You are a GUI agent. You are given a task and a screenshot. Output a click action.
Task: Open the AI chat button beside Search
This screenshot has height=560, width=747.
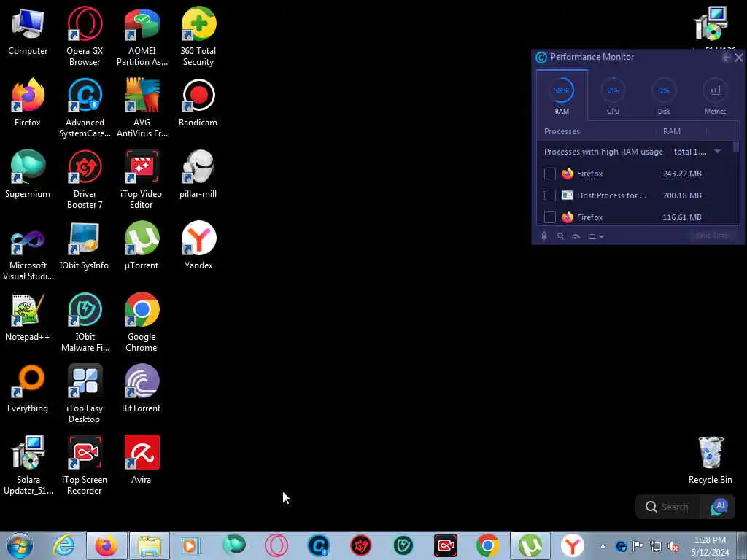(719, 507)
